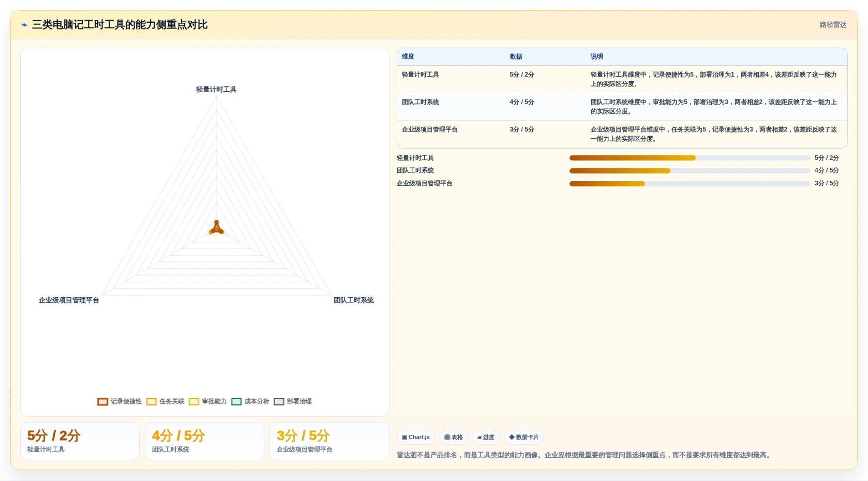Toggle the 记录便捷性 legend swatch
This screenshot has height=481, width=868.
point(103,402)
